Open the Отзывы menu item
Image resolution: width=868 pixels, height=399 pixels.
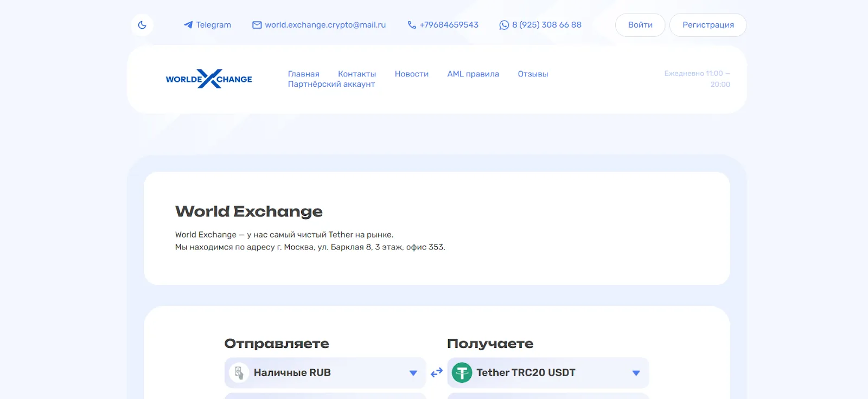pos(533,74)
